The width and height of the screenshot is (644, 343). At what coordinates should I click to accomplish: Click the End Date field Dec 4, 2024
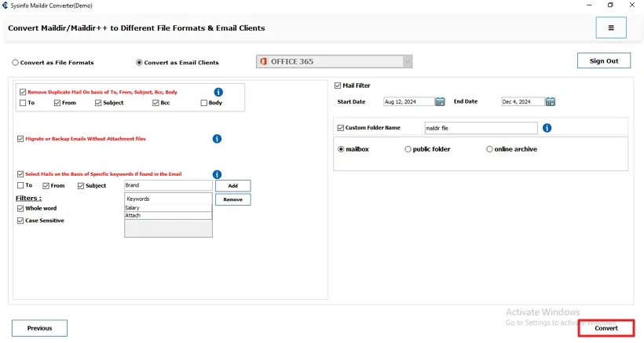[522, 101]
